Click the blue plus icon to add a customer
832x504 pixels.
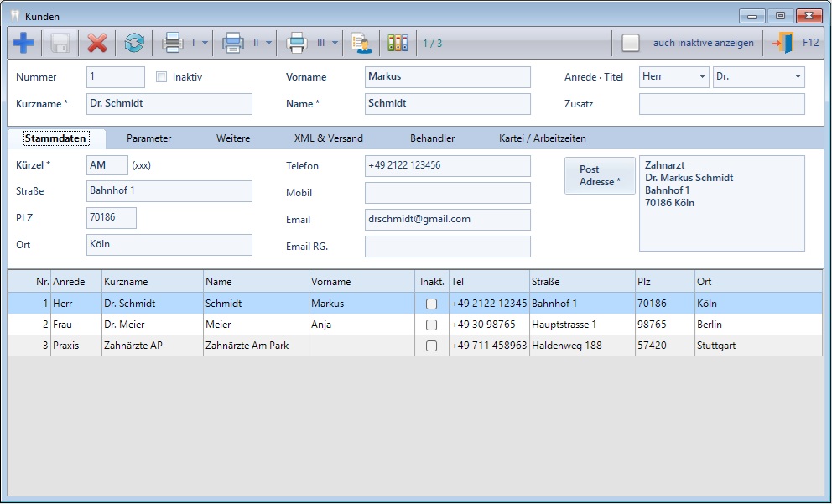coord(23,43)
